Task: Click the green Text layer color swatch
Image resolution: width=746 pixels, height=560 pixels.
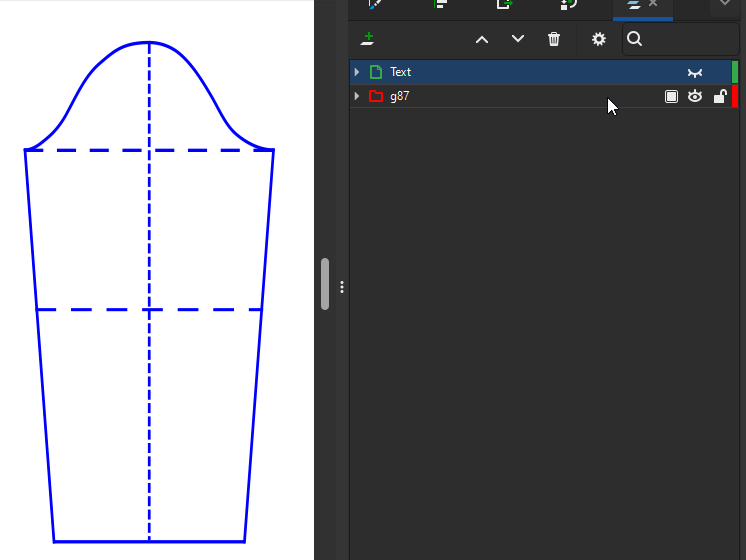Action: coord(735,72)
